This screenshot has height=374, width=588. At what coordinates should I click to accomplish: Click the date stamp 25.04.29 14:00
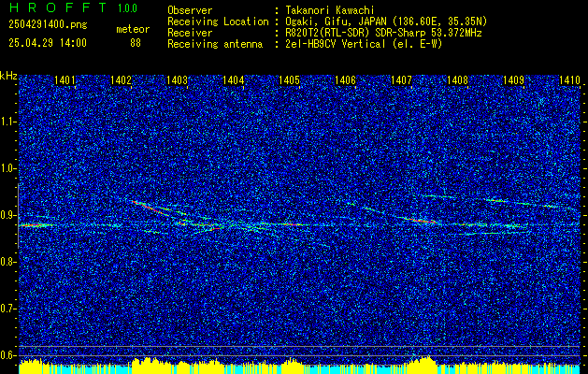[x=48, y=43]
